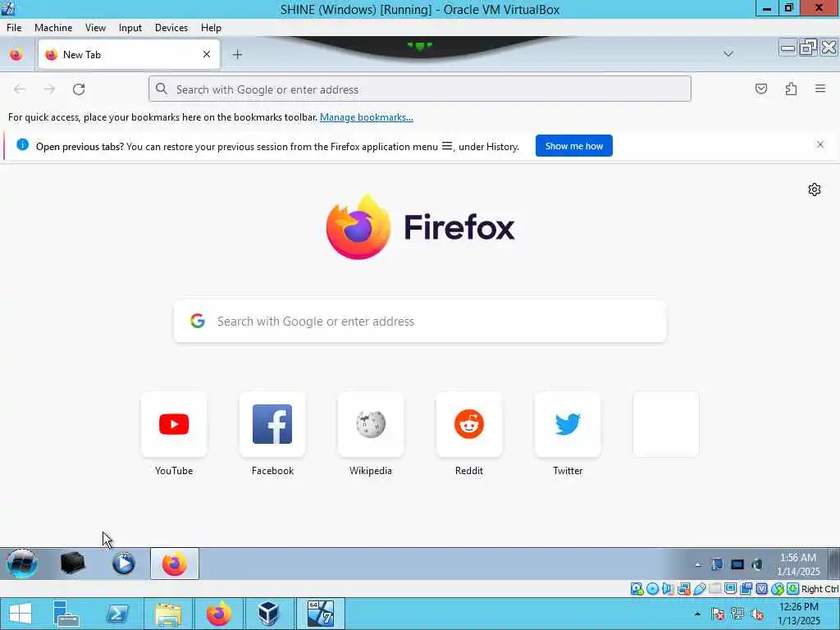
Task: Open VirtualBox File menu
Action: (x=14, y=28)
